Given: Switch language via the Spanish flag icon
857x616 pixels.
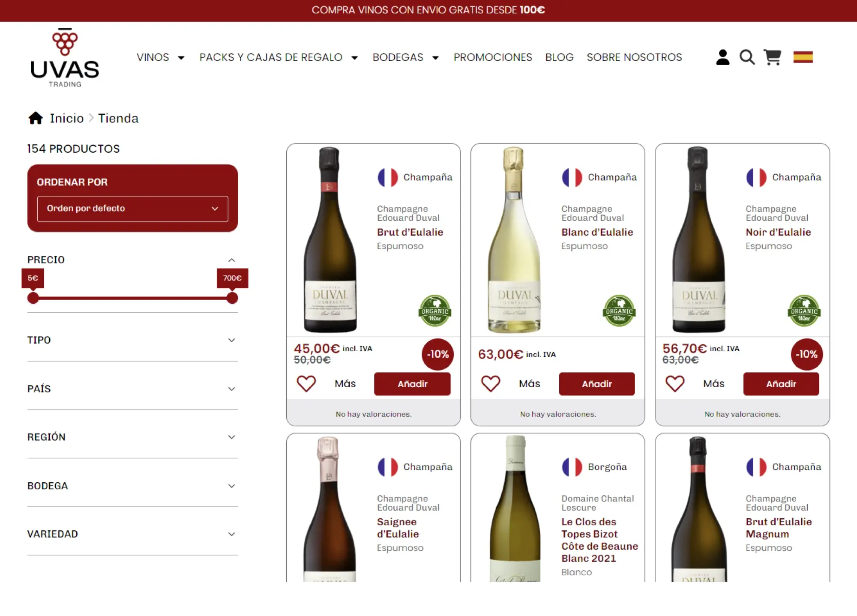Looking at the screenshot, I should coord(803,57).
